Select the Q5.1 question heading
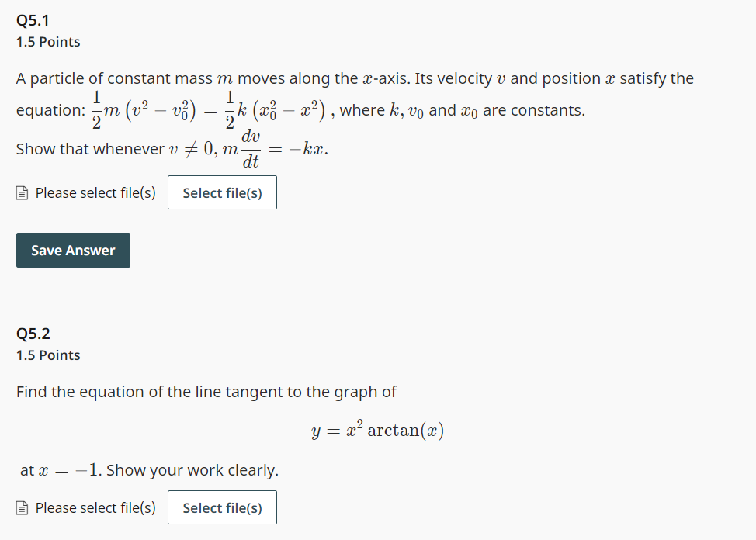The height and width of the screenshot is (540, 756). [31, 19]
